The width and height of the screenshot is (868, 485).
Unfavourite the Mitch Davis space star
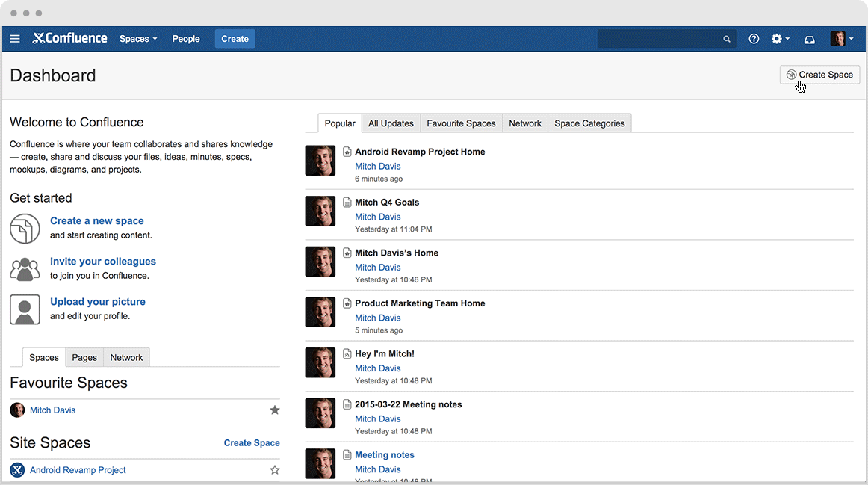click(x=275, y=410)
